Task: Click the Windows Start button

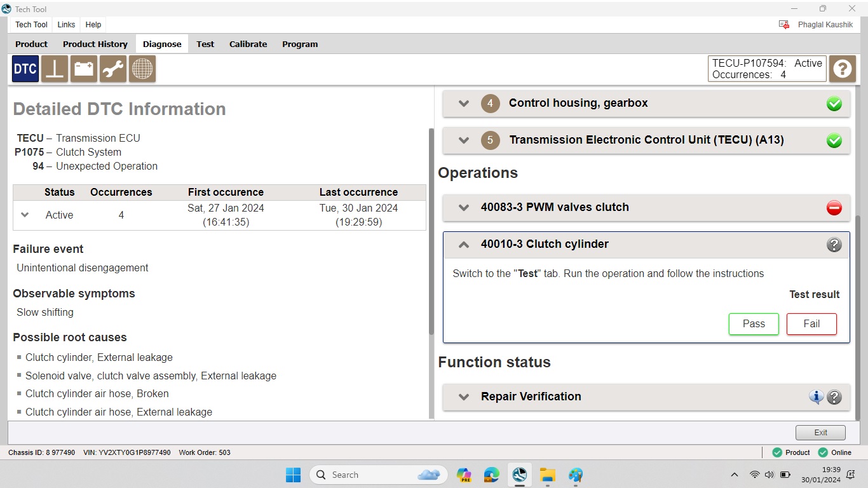Action: coord(293,475)
